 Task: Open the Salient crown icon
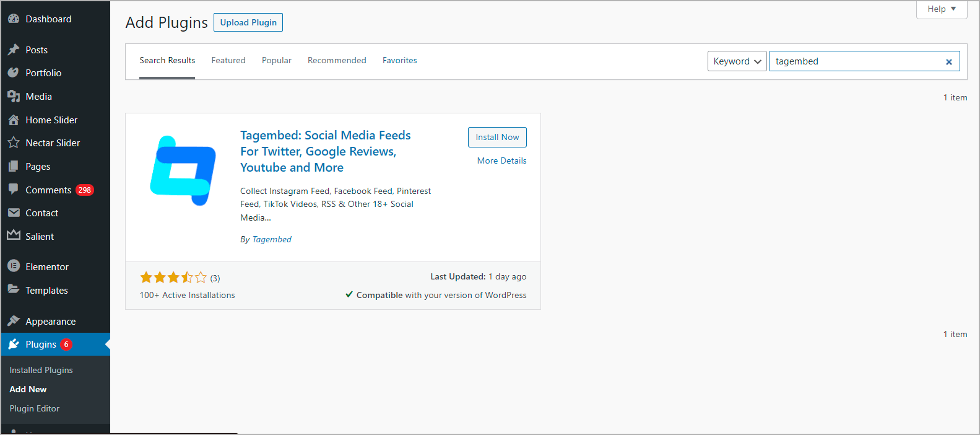14,235
